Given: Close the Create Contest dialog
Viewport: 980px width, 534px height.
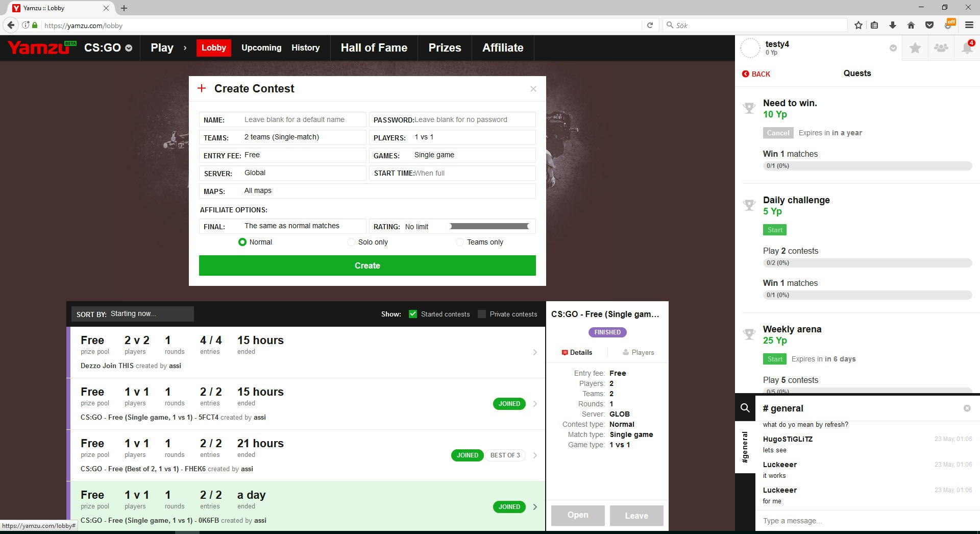Looking at the screenshot, I should point(533,89).
